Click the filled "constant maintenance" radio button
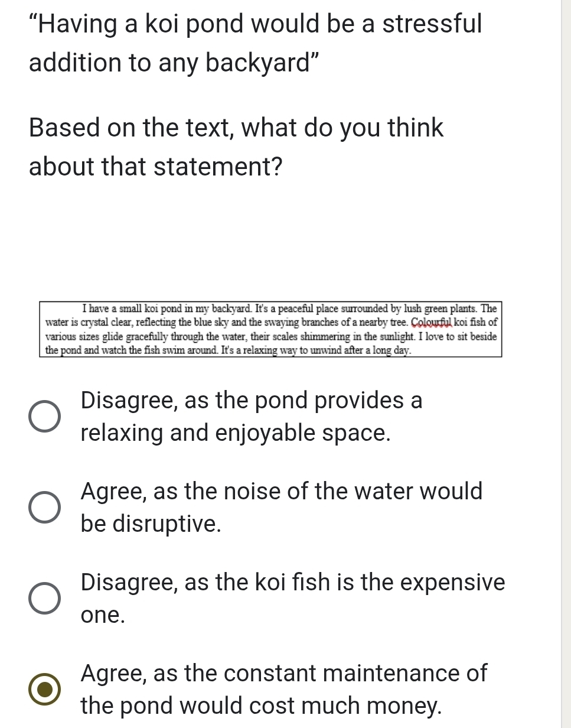 coord(44,690)
